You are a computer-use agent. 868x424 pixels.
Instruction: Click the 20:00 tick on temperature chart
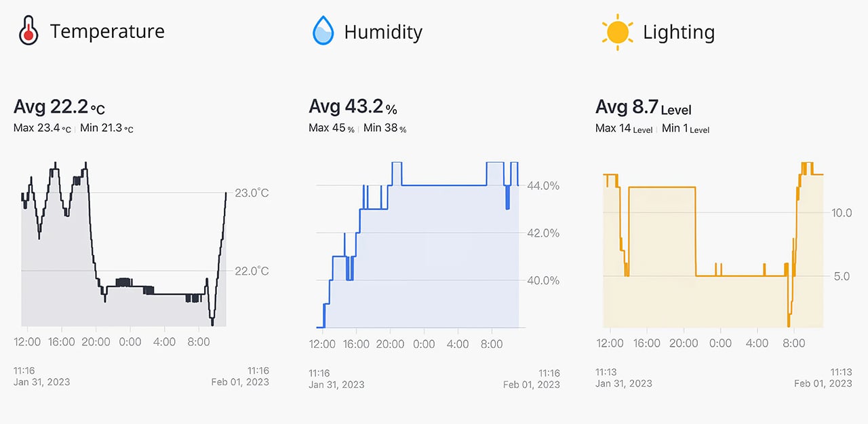click(x=96, y=342)
